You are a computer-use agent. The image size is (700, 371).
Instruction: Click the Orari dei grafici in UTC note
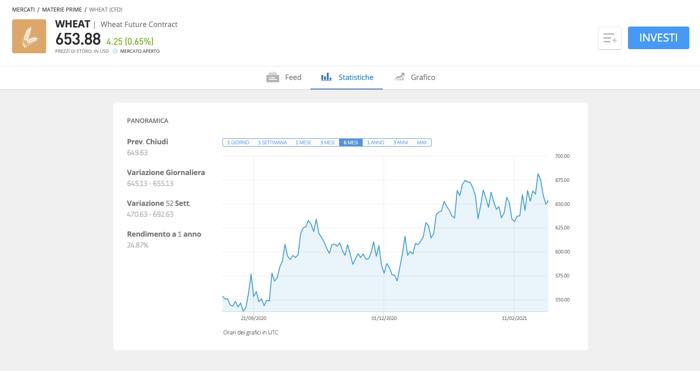coord(250,333)
